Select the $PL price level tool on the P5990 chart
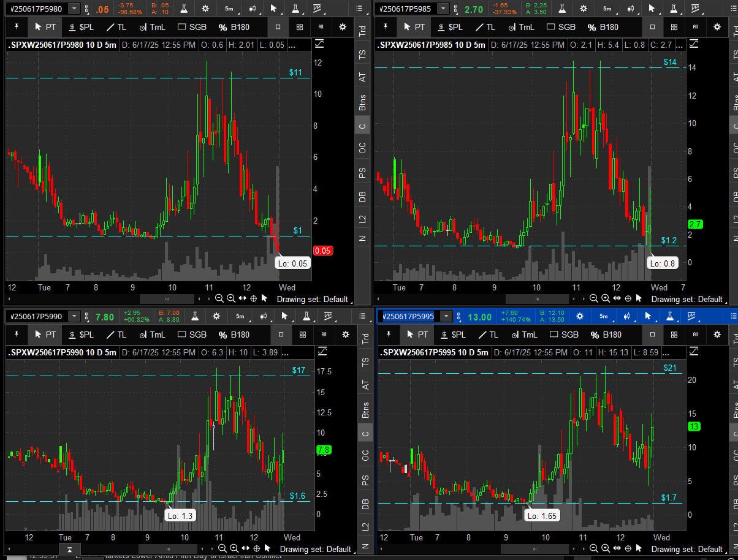Viewport: 738px width, 560px height. point(82,335)
